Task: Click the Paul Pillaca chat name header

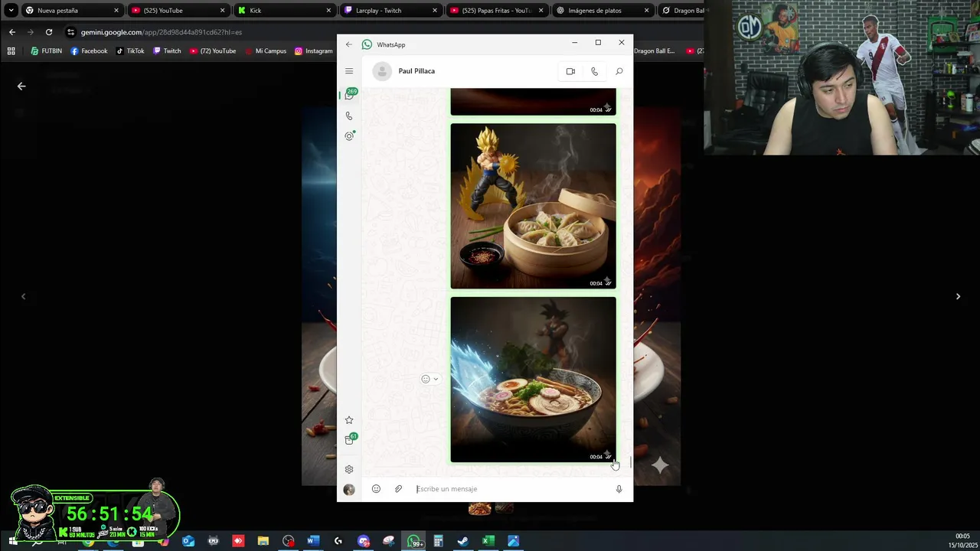Action: [x=416, y=71]
